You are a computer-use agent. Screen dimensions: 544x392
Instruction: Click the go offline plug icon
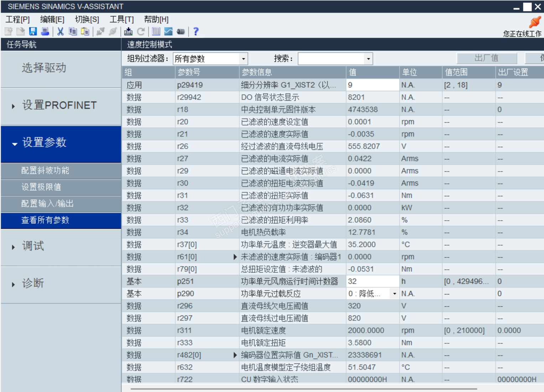[113, 31]
